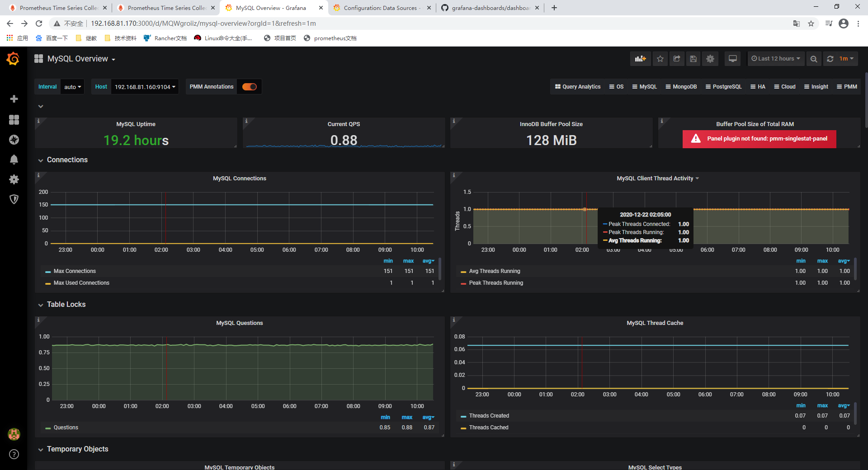Enable TV cycle view mode
868x470 pixels.
[732, 58]
